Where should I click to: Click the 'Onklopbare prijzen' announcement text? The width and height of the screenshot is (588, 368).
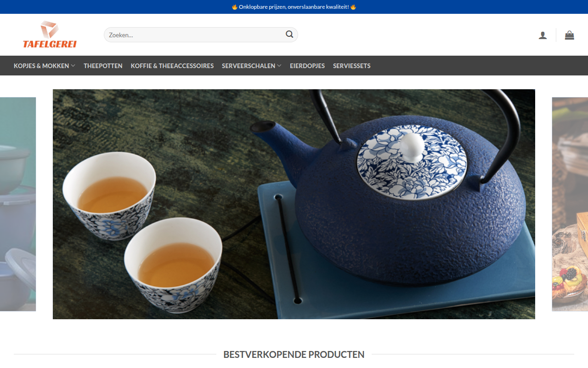294,7
